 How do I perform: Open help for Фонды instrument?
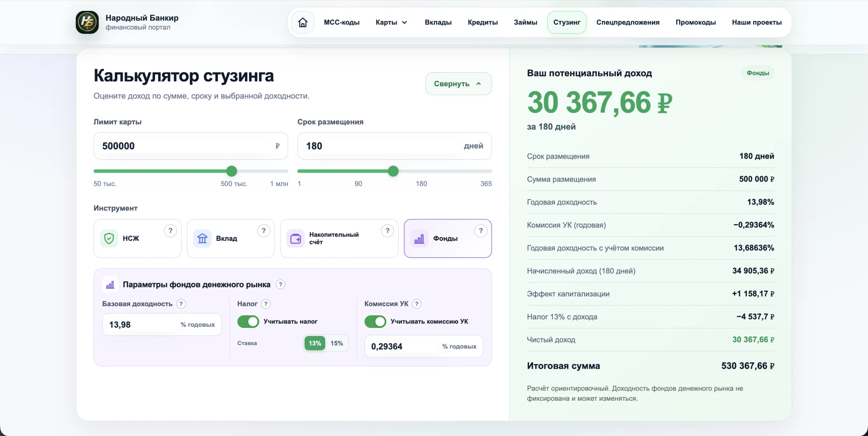tap(481, 231)
